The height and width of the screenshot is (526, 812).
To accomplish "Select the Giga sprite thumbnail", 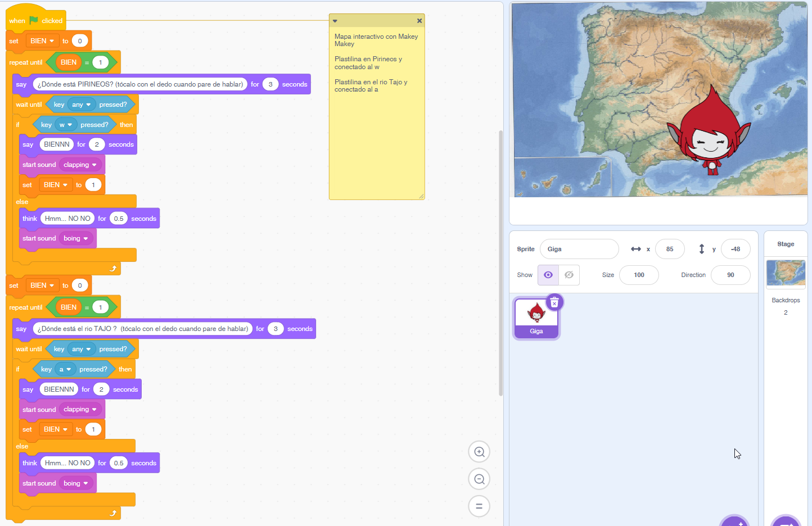I will coord(536,318).
